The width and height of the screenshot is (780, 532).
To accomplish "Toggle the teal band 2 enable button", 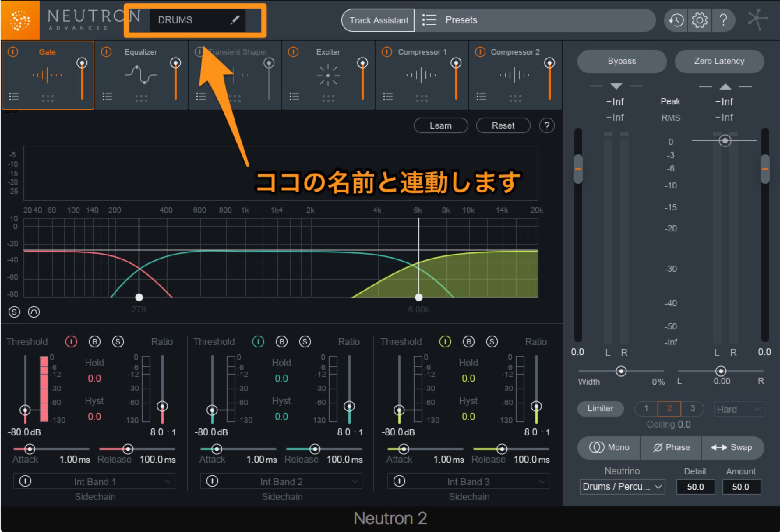I will point(258,342).
